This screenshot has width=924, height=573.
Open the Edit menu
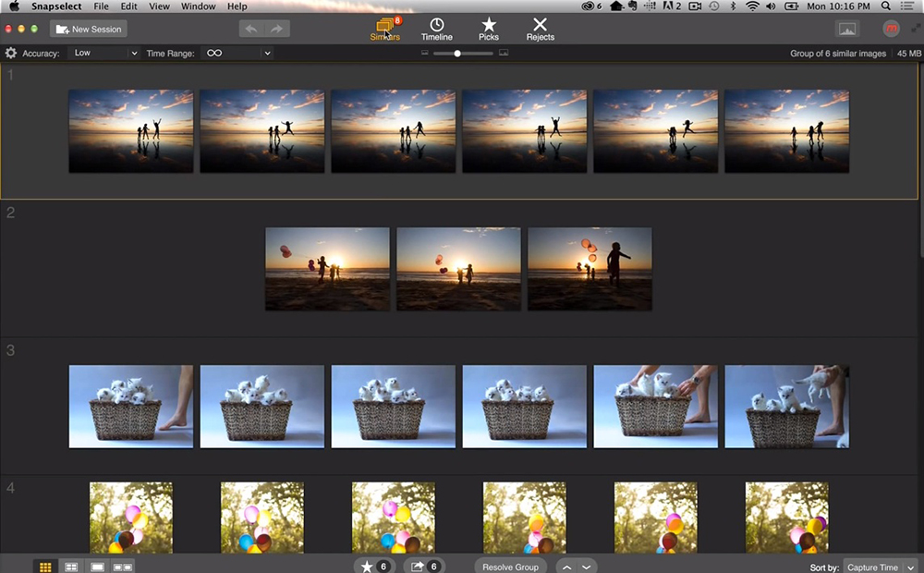[x=128, y=6]
